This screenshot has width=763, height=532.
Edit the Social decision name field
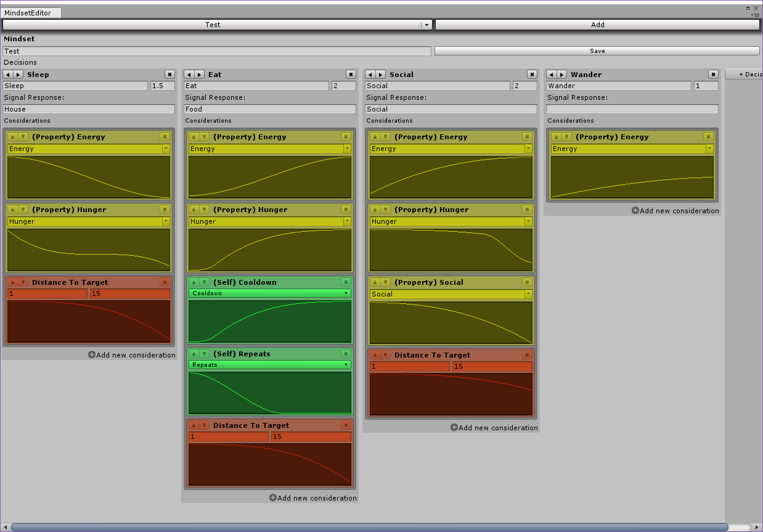[x=438, y=86]
